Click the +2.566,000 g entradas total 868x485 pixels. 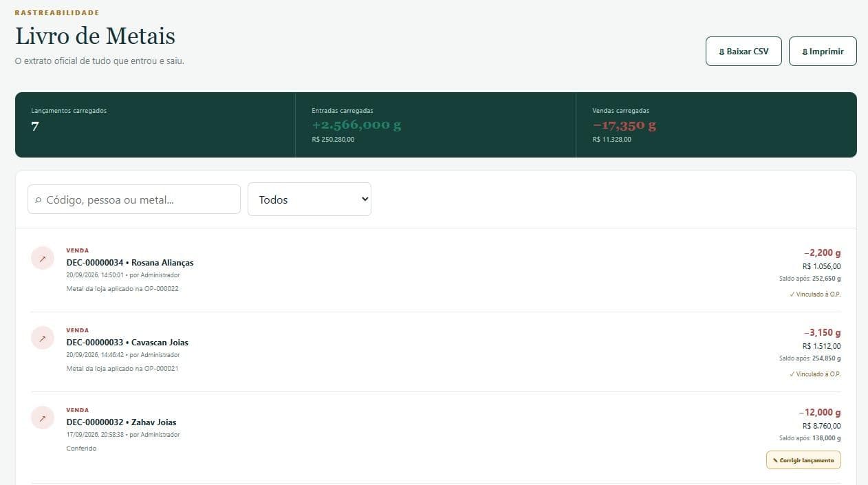click(x=356, y=125)
